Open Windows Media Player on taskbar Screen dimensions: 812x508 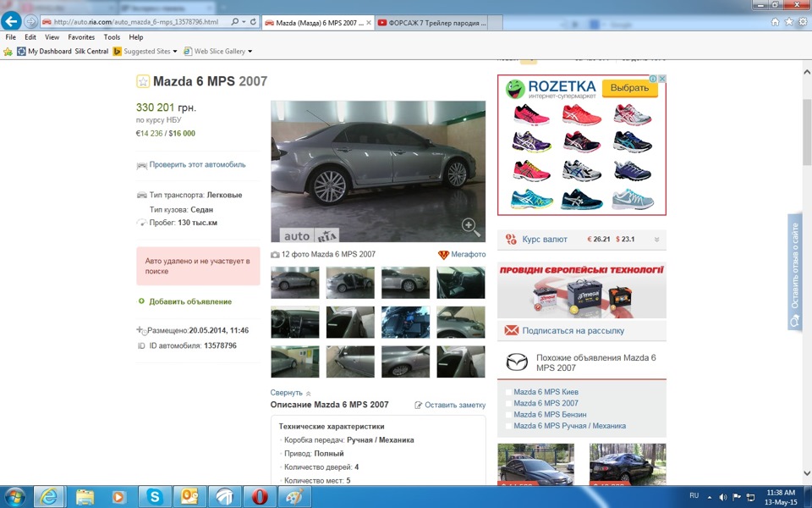(x=118, y=497)
